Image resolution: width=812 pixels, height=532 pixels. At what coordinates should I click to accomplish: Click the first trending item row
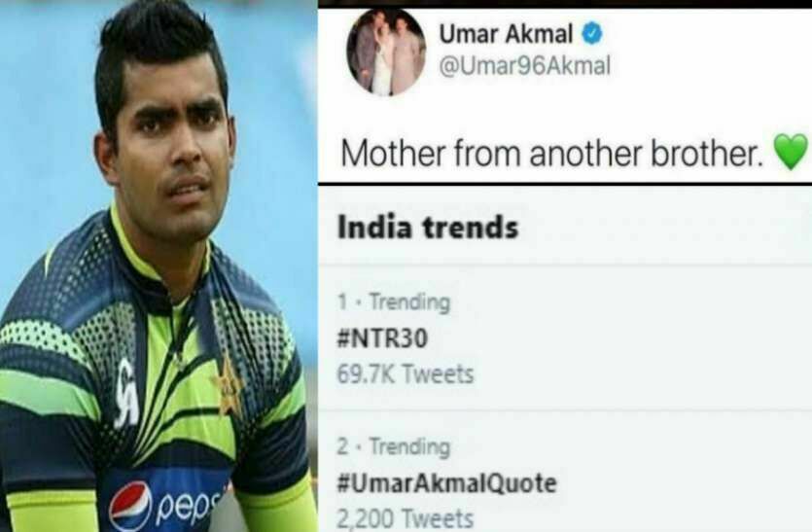[564, 337]
